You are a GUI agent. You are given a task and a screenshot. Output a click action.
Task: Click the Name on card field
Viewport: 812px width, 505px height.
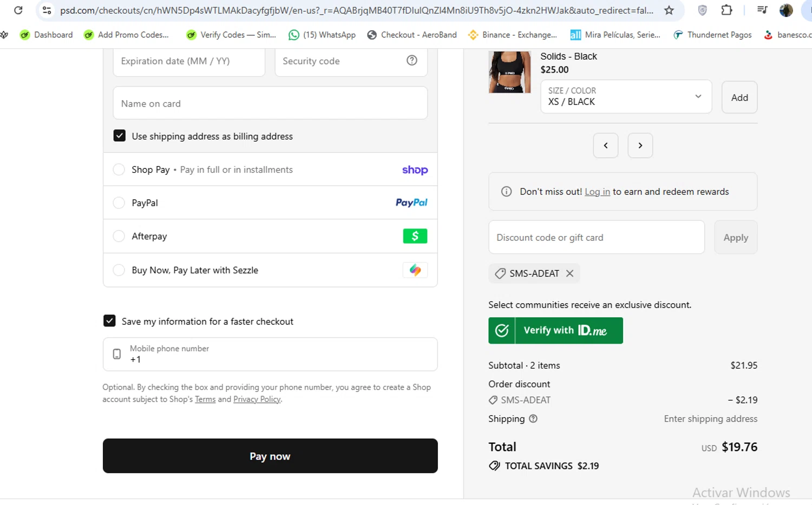tap(270, 103)
